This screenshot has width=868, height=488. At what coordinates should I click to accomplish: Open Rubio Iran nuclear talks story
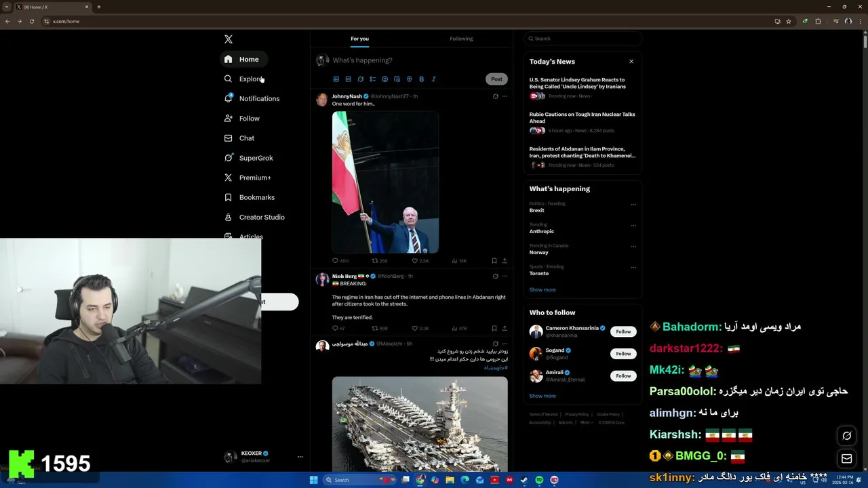tap(583, 123)
